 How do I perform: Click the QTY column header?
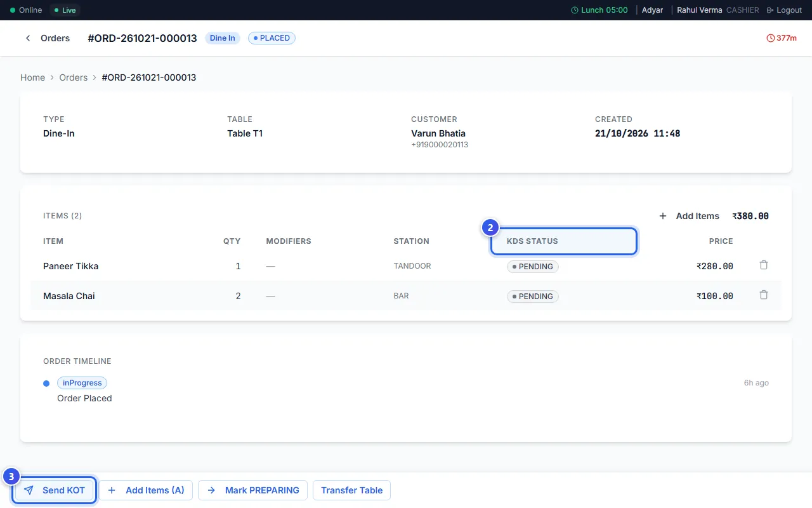232,241
